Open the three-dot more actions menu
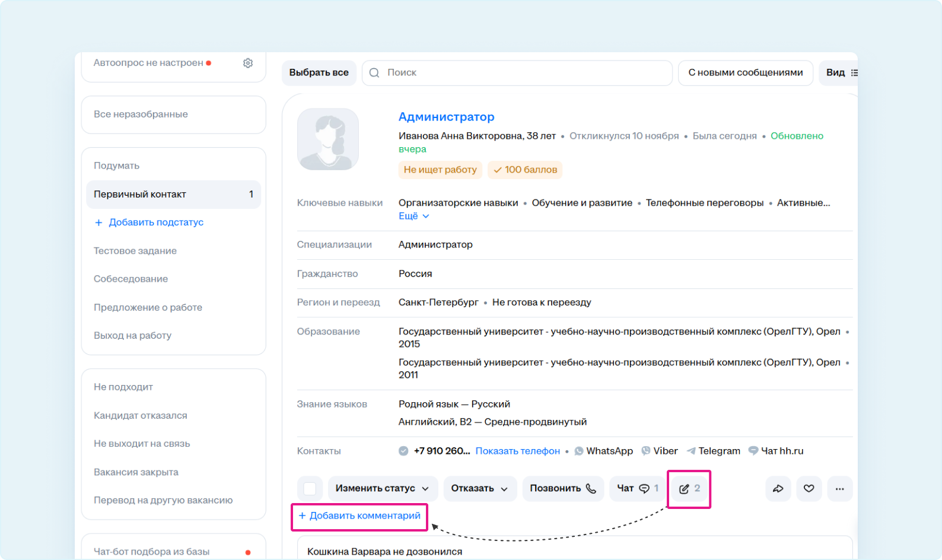Viewport: 942px width, 560px height. coord(839,489)
